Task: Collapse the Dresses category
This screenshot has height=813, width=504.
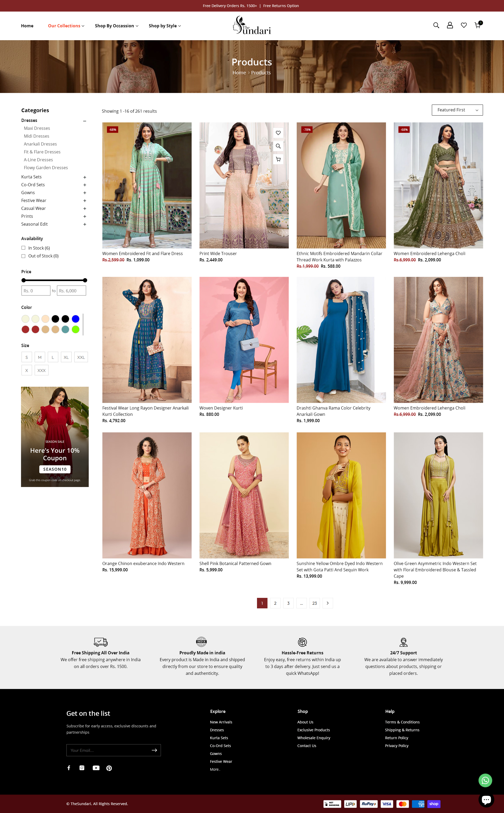Action: tap(85, 121)
